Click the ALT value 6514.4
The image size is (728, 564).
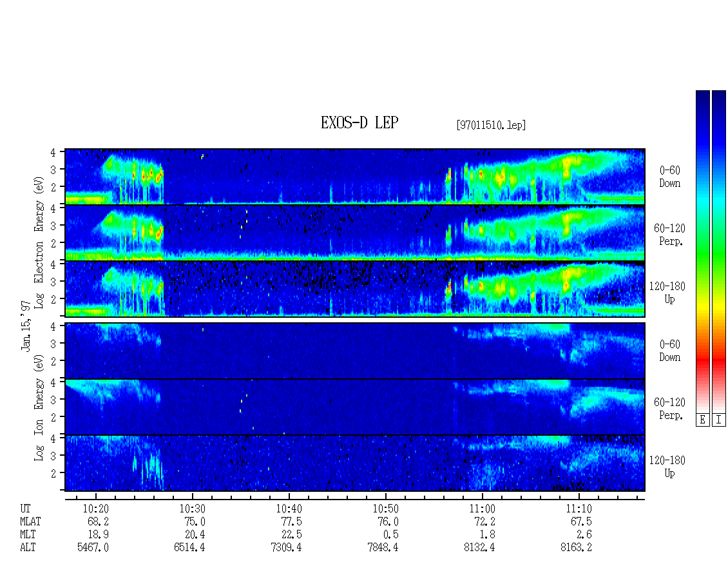(x=189, y=547)
